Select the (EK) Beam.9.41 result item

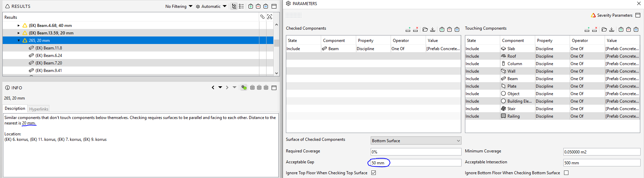(x=138, y=70)
